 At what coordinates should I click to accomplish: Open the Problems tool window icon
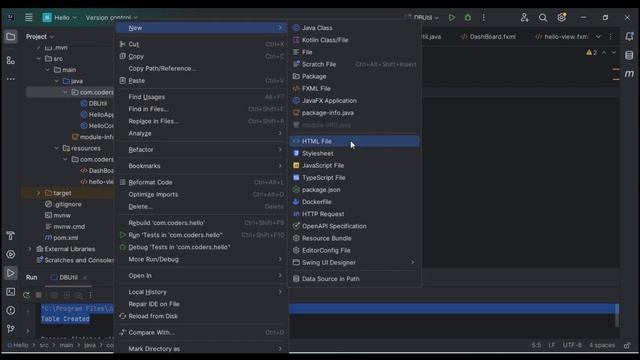click(11, 311)
